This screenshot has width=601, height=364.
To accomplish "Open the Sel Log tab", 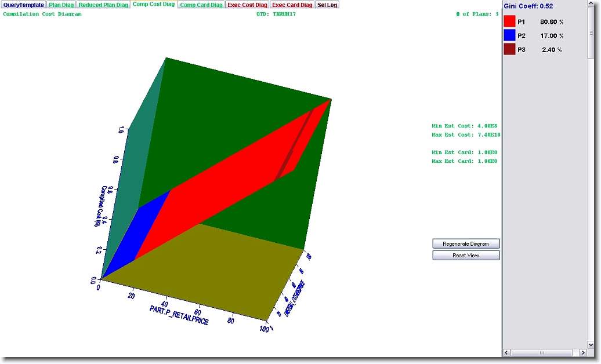I will [327, 5].
